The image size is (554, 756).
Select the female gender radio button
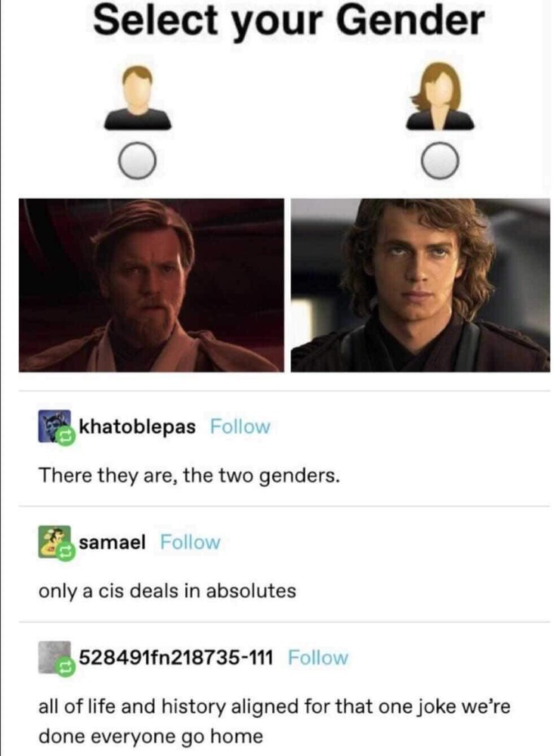tap(441, 161)
